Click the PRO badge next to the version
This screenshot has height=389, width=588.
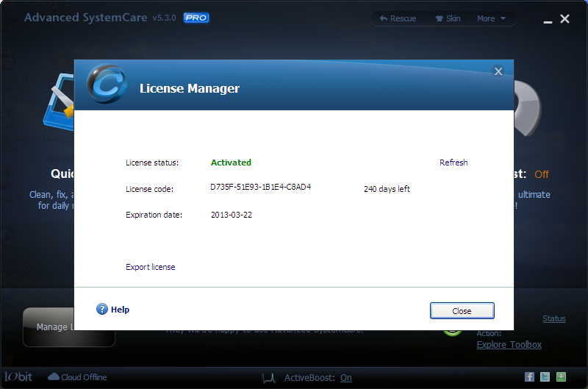click(196, 18)
